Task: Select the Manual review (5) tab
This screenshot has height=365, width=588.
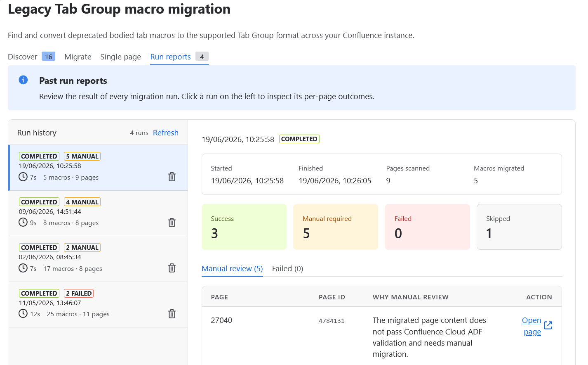Action: (232, 269)
